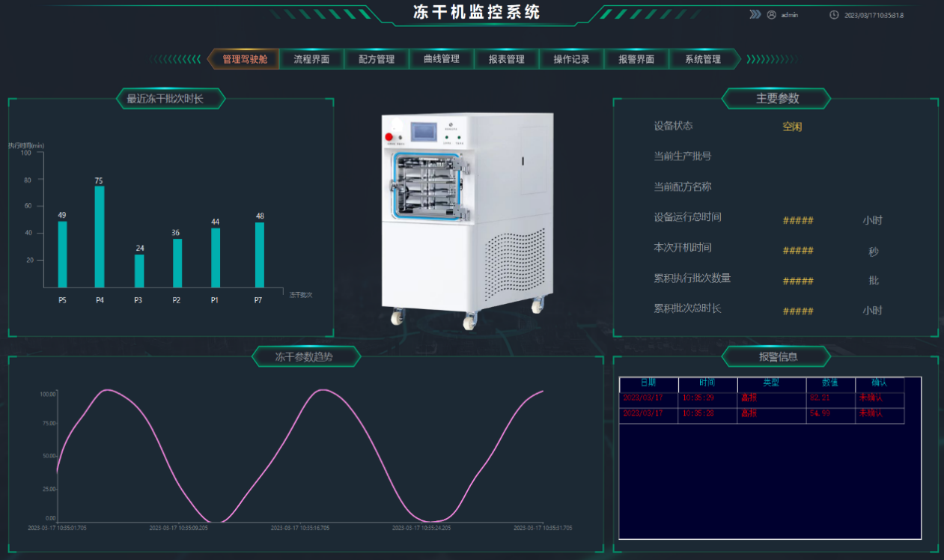Open the 操作记录 tab
The width and height of the screenshot is (944, 560).
coord(571,59)
